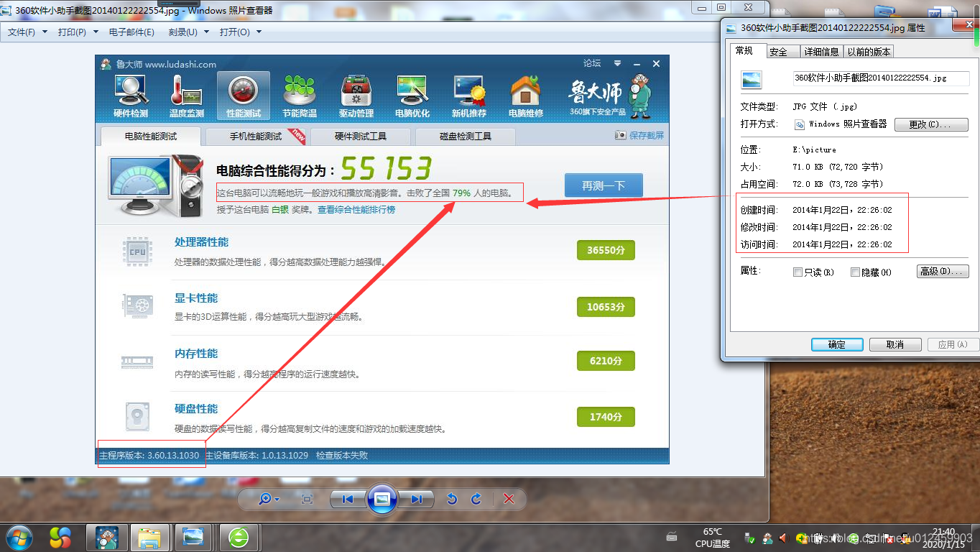Open the Windows Start orb
The height and width of the screenshot is (552, 980).
pyautogui.click(x=18, y=537)
